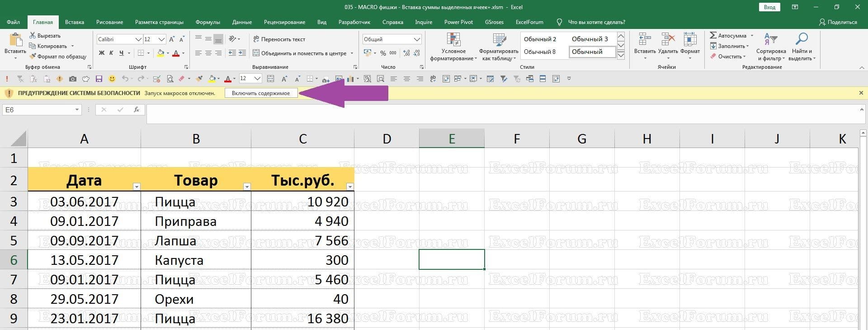
Task: Increase font size in ribbon Font group
Action: 172,39
